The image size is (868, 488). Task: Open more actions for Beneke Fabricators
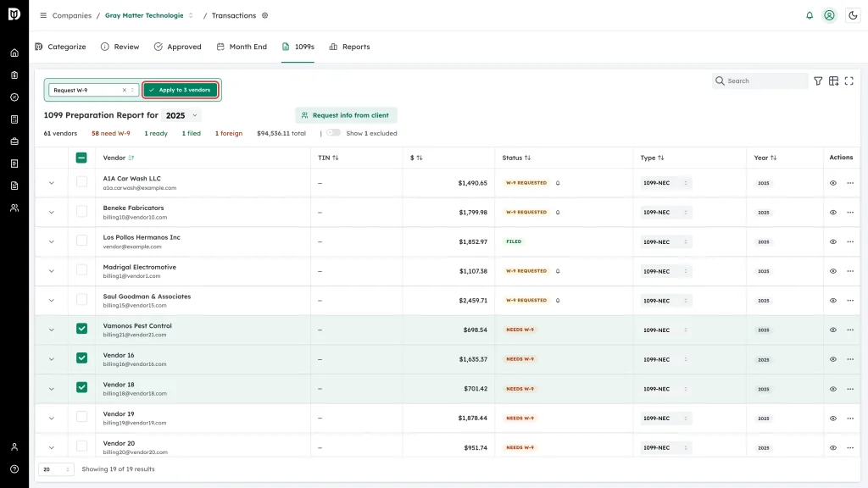(850, 213)
